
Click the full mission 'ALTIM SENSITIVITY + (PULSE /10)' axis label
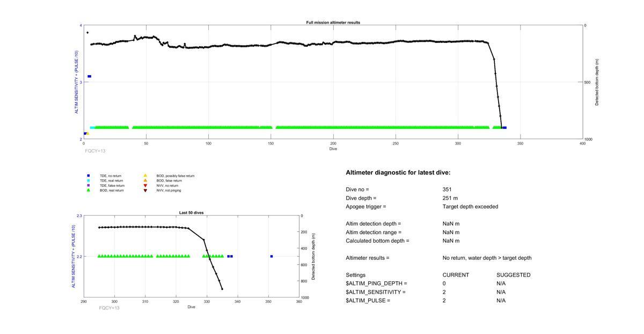pos(76,82)
